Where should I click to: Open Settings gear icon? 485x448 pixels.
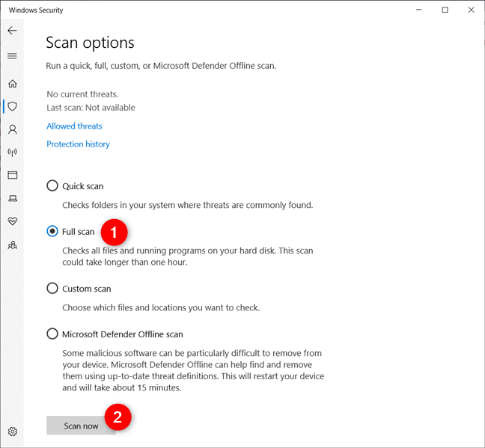13,432
